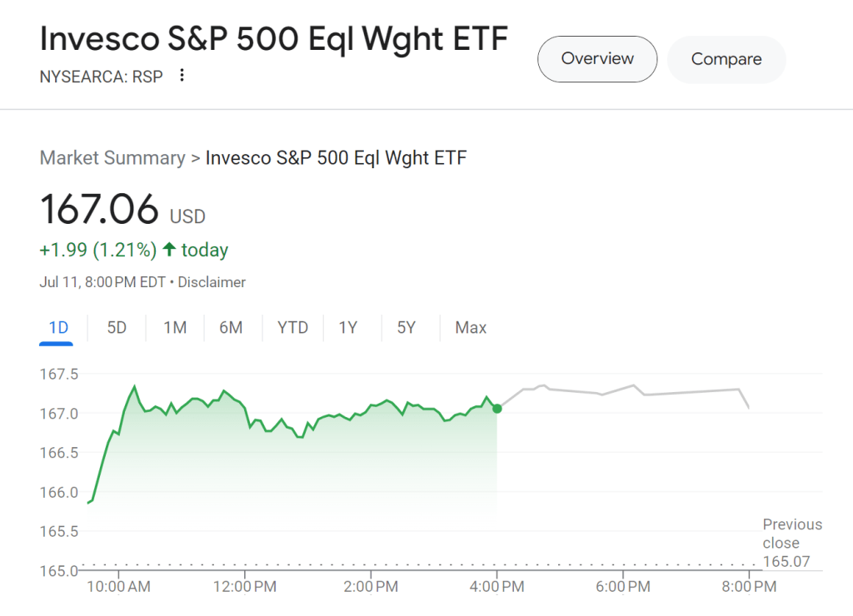Open the Disclaimer link
The height and width of the screenshot is (616, 853).
click(x=212, y=282)
